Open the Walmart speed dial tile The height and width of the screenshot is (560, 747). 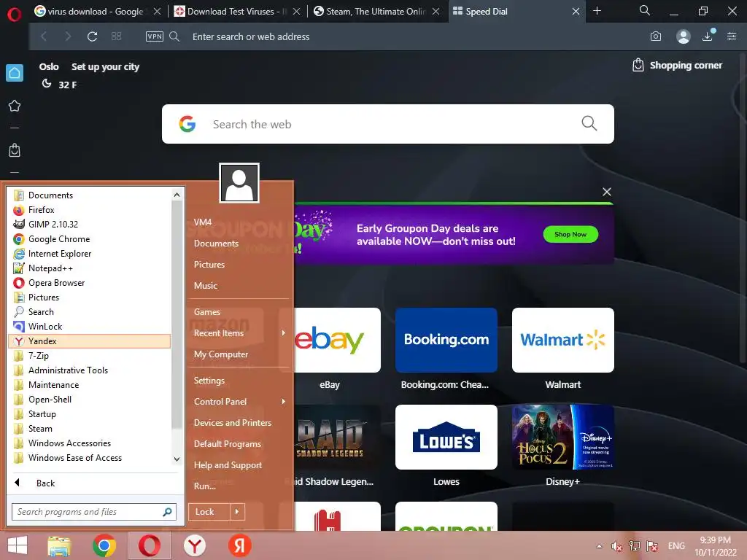coord(562,340)
